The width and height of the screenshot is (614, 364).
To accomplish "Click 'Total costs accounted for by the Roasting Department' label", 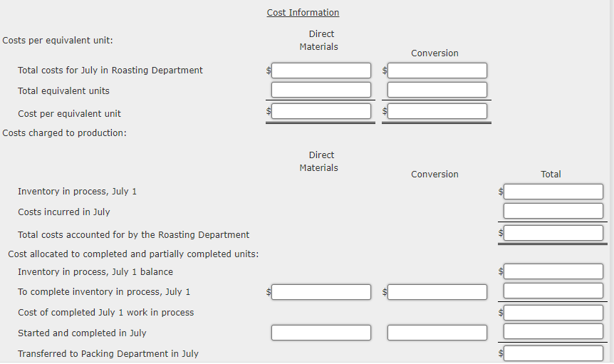I will (133, 235).
